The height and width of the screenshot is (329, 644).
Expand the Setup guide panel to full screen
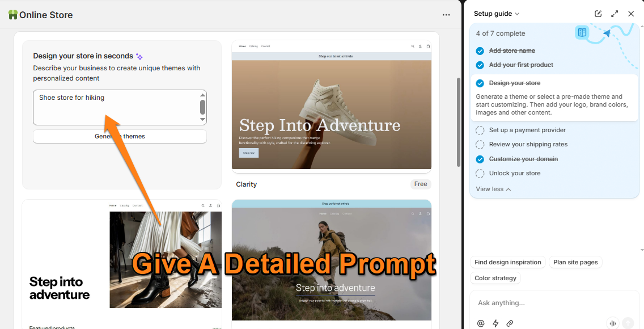[x=615, y=14]
